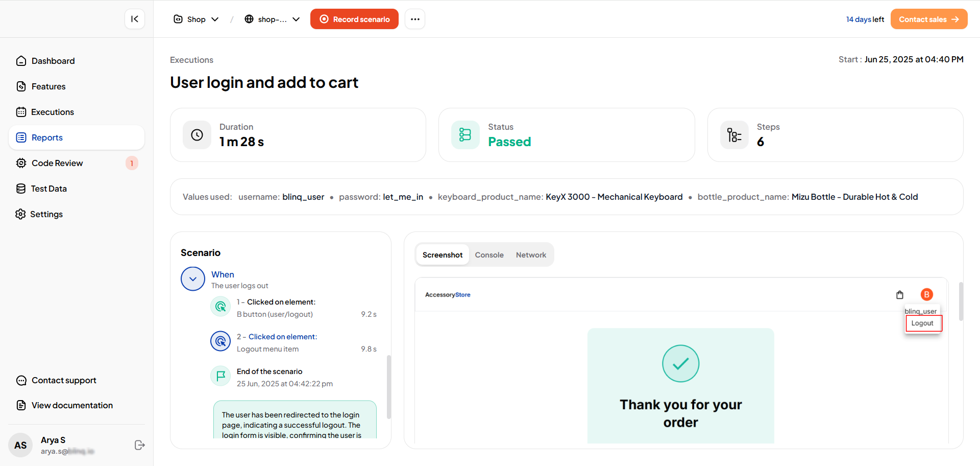
Task: Go to the Dashboard page
Action: [53, 61]
